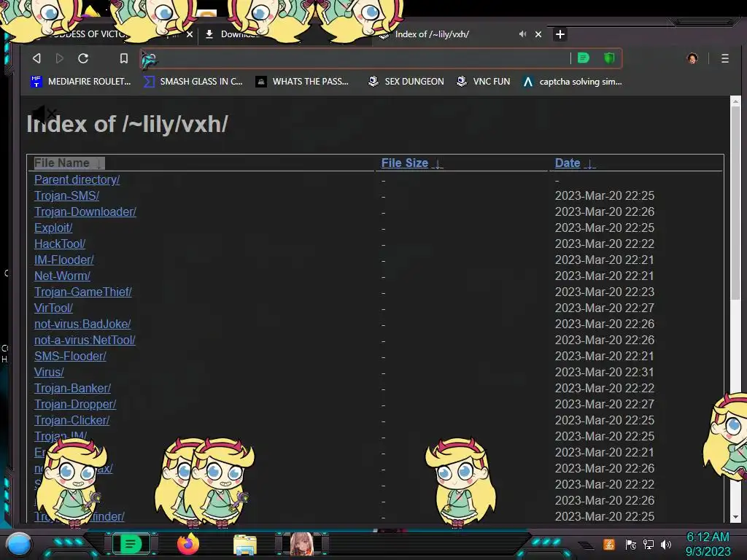Open the Virus/ folder link
The height and width of the screenshot is (560, 747).
49,372
